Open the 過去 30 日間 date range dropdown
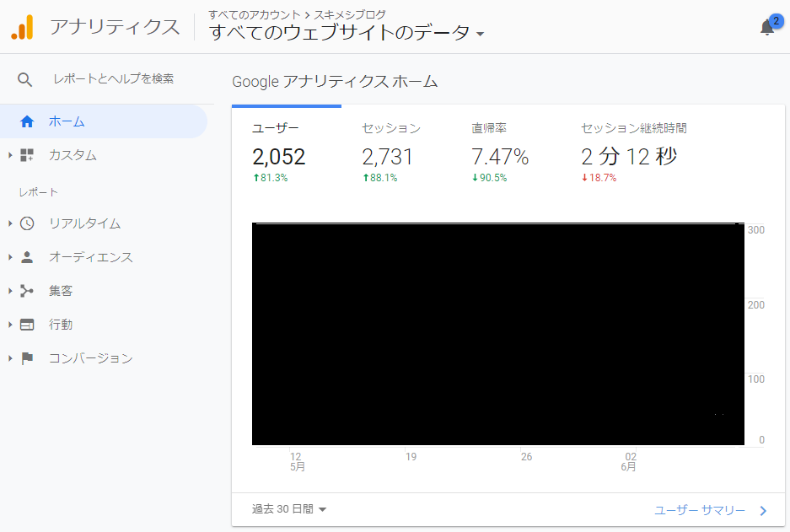 (x=289, y=509)
